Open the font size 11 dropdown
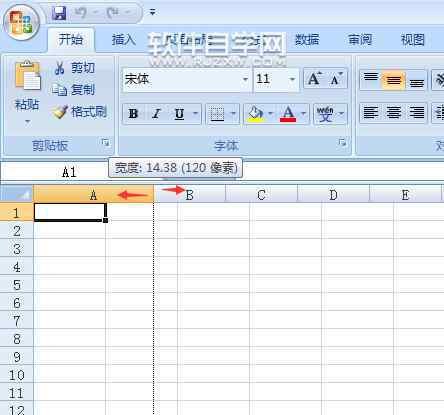This screenshot has width=444, height=415. (x=292, y=79)
